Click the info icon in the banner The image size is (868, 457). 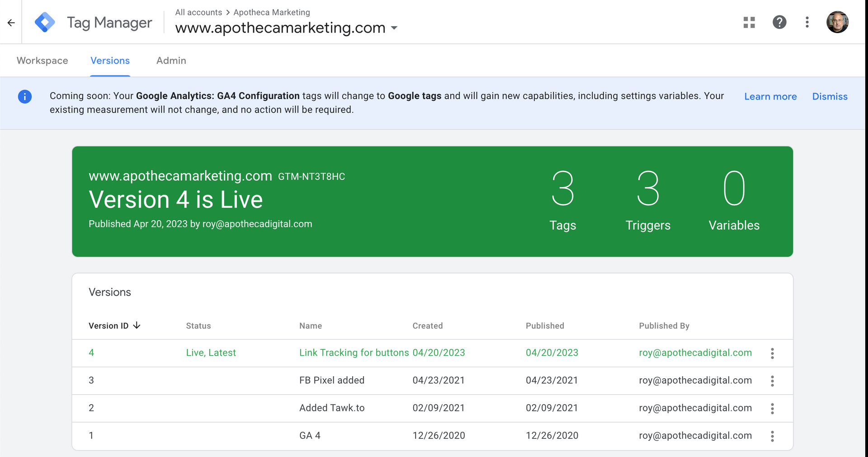pos(25,96)
